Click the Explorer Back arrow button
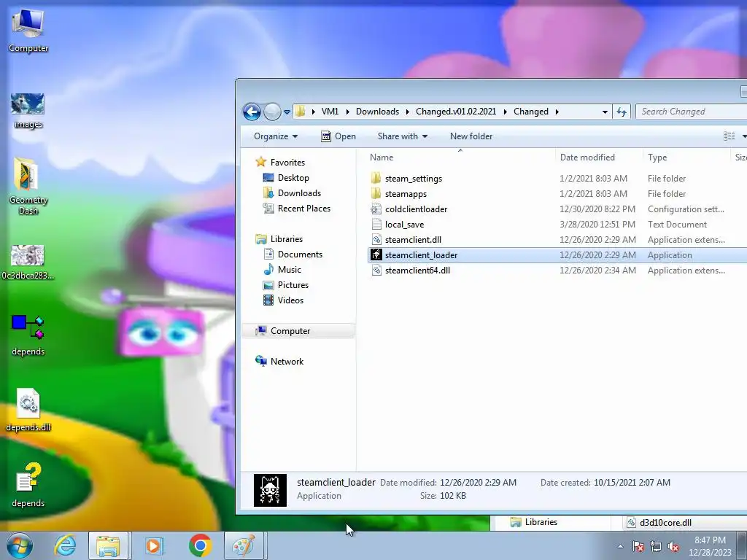The image size is (747, 560). click(x=252, y=112)
